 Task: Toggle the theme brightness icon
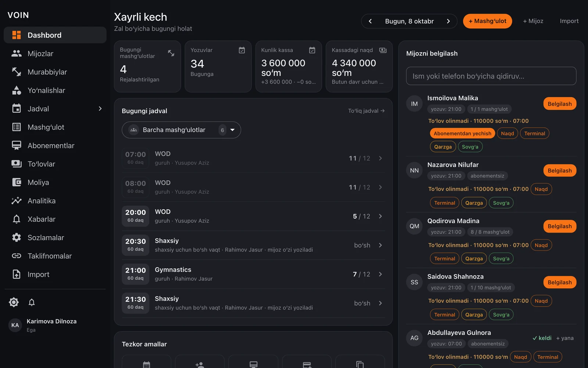[14, 302]
